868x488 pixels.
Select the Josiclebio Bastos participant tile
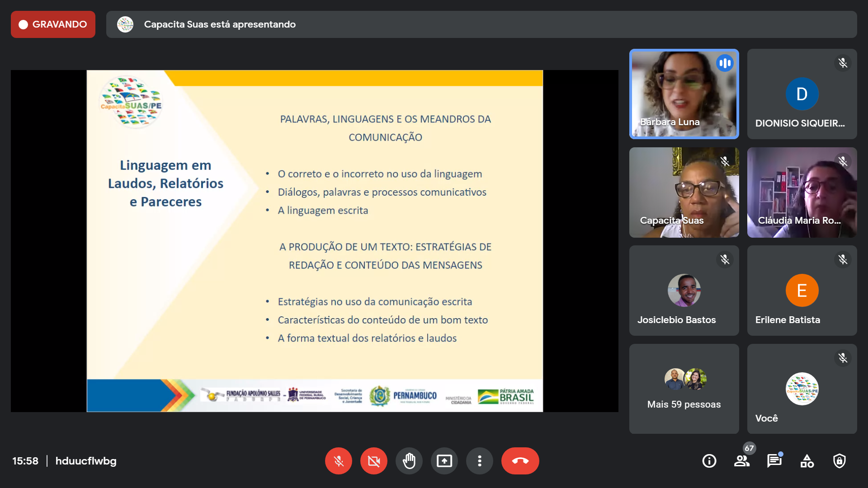[684, 291]
